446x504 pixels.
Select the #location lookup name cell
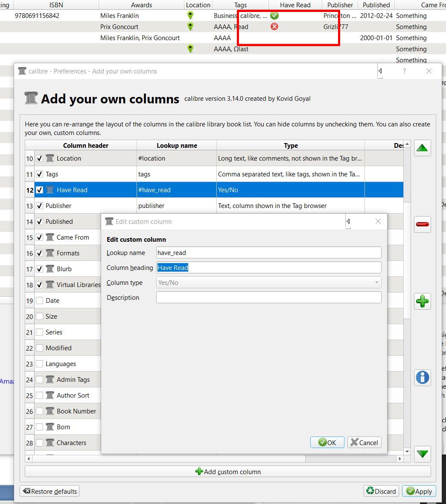[x=177, y=158]
